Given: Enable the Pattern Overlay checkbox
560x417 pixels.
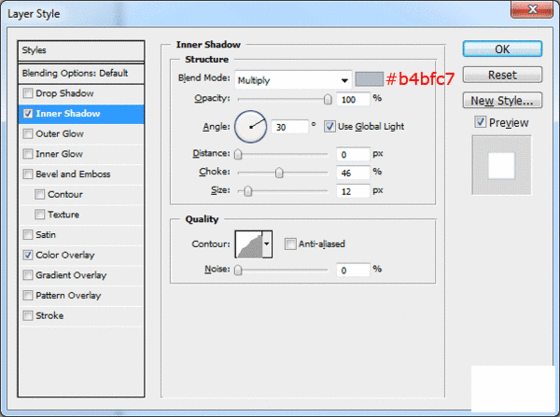Looking at the screenshot, I should click(x=28, y=295).
